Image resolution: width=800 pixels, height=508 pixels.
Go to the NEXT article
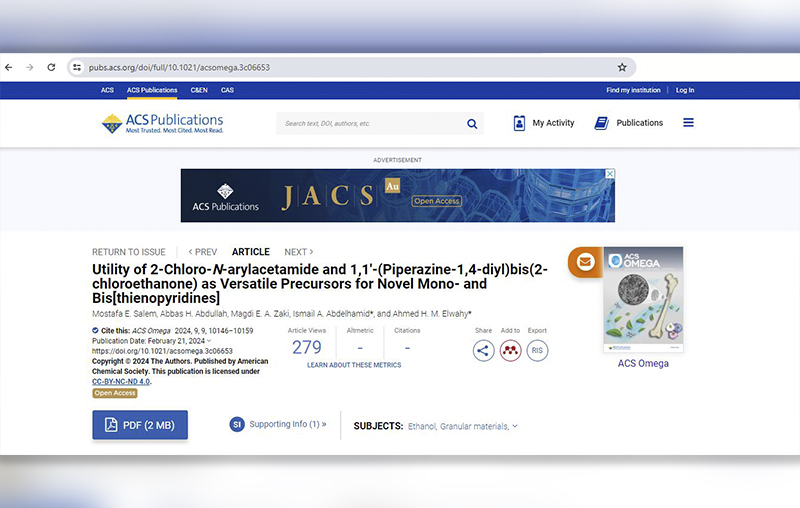pyautogui.click(x=298, y=252)
